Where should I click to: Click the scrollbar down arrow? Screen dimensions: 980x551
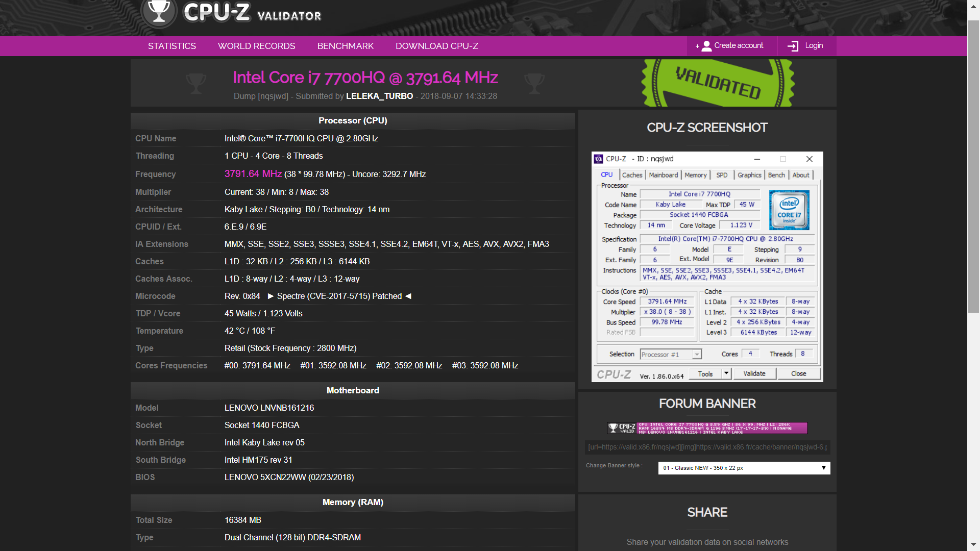click(973, 544)
